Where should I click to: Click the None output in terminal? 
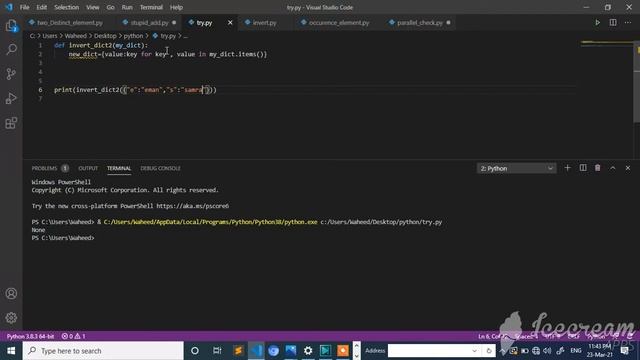(x=38, y=230)
